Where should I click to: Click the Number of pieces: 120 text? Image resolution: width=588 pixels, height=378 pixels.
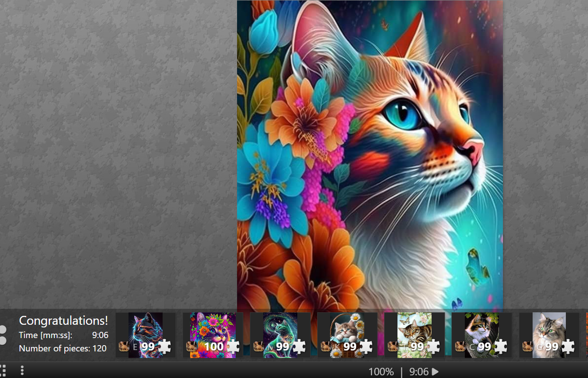point(62,348)
